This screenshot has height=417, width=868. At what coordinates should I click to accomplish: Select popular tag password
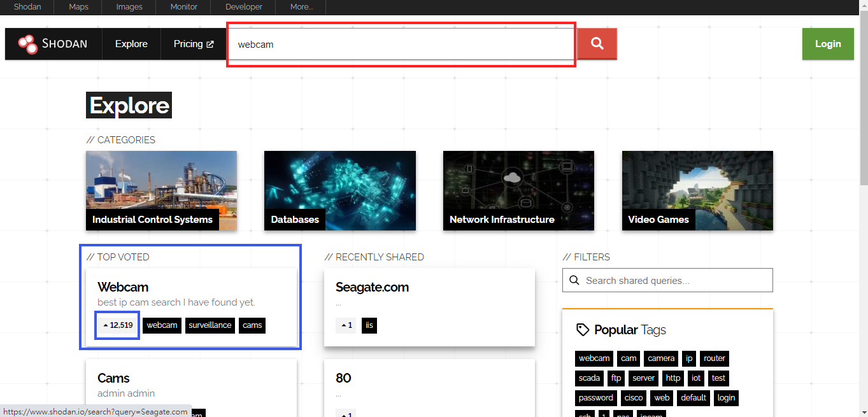click(x=596, y=398)
